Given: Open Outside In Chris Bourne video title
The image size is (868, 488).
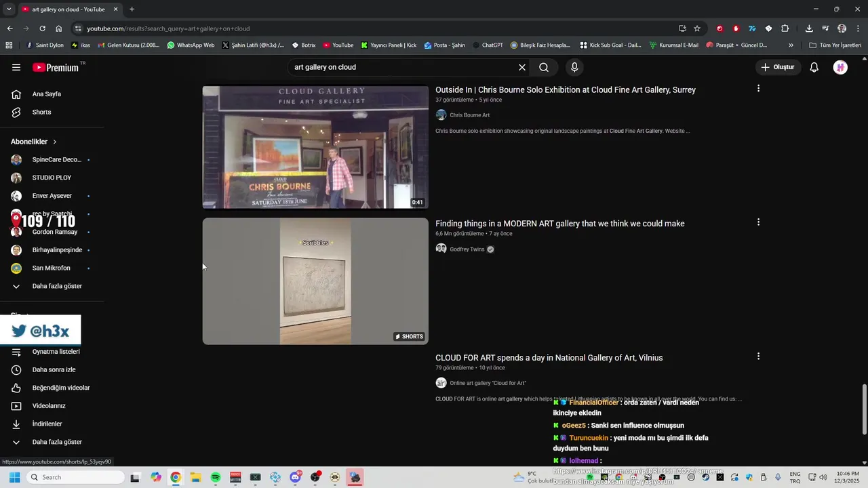Looking at the screenshot, I should pos(566,89).
